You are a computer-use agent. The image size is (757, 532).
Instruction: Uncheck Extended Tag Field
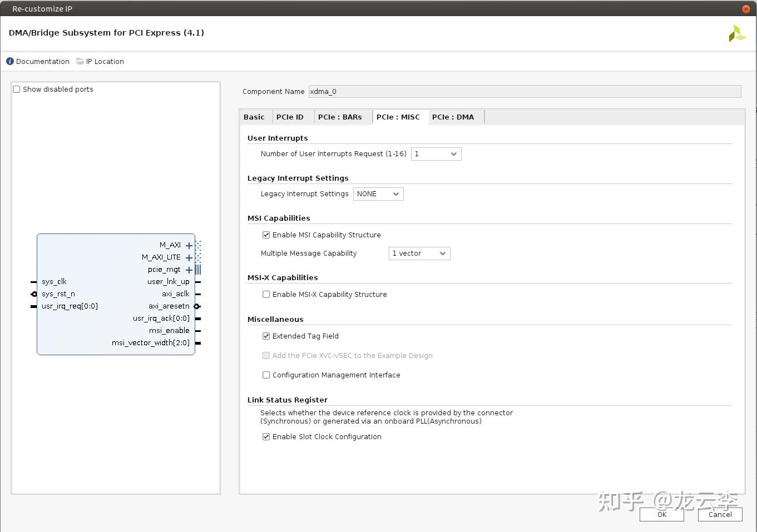[266, 336]
